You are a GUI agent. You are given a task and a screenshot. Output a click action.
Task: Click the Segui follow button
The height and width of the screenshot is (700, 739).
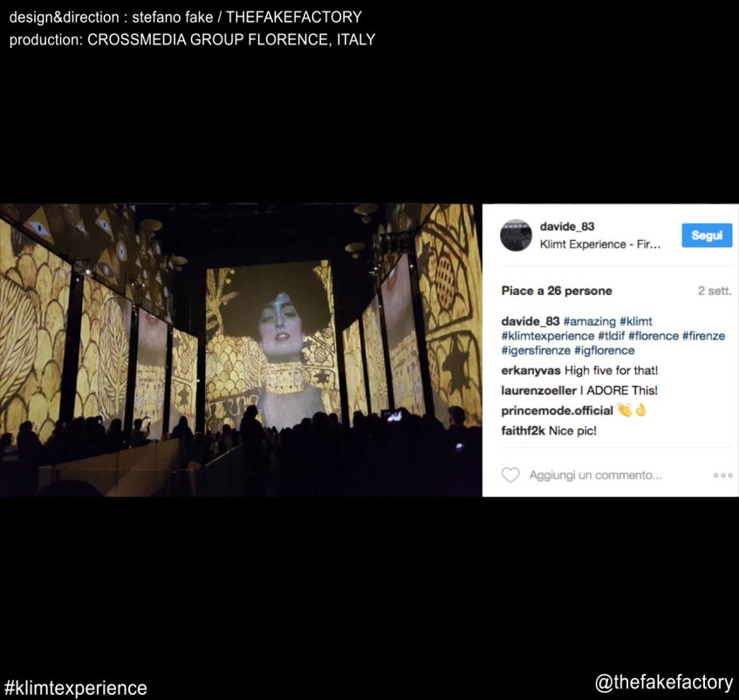point(707,235)
